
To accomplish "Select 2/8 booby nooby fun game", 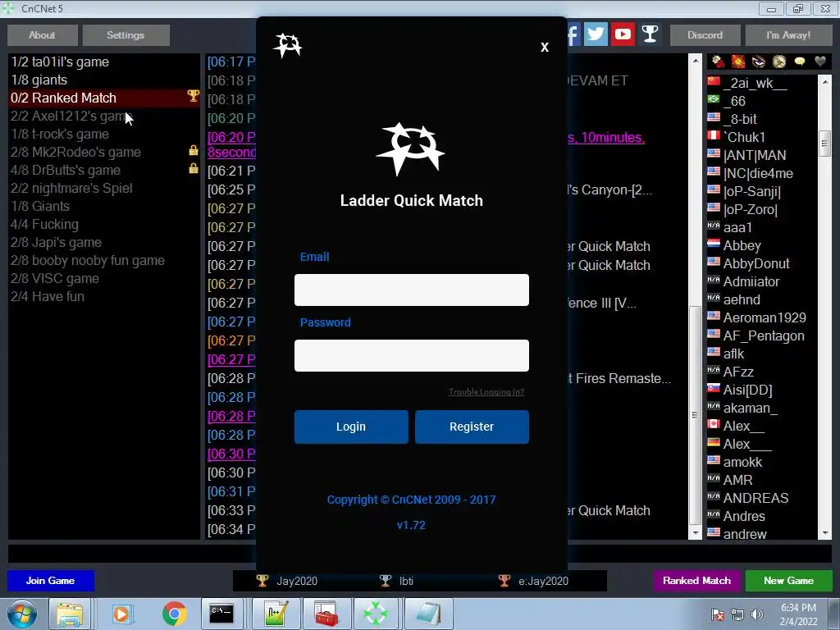I will coord(104,260).
